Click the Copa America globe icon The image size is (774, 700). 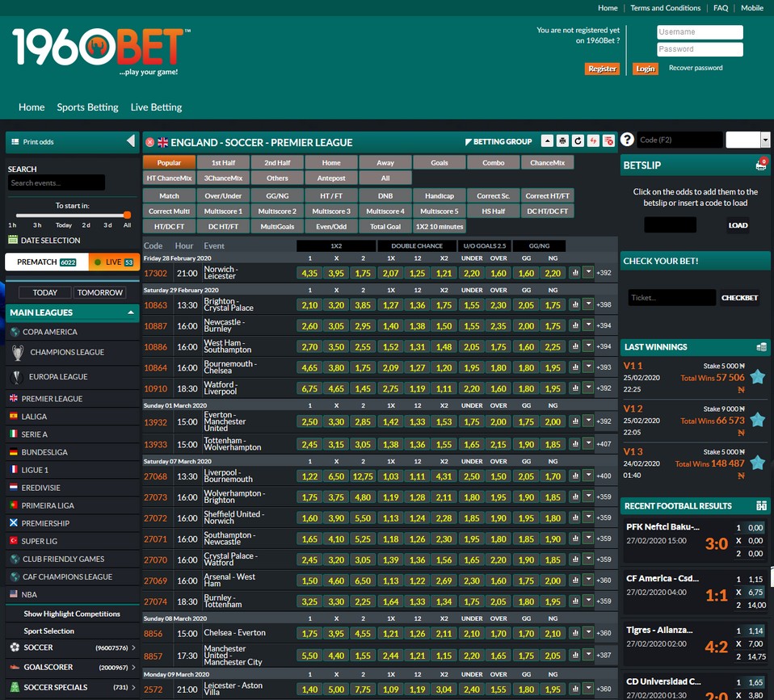(15, 332)
